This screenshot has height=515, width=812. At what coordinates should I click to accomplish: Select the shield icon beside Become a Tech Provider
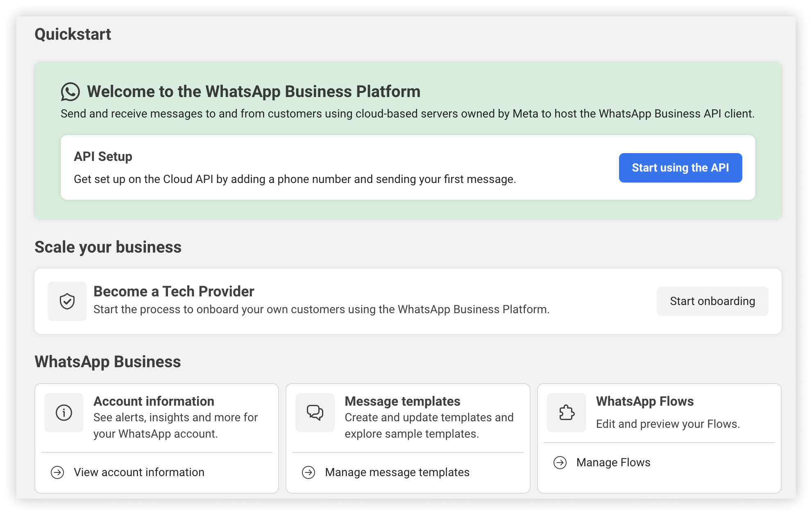67,301
